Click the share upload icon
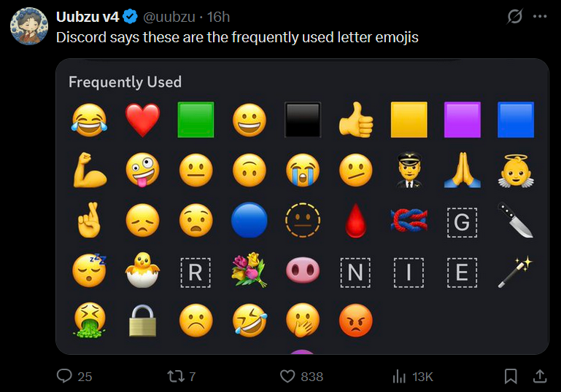Viewport: 561px width, 392px height. coord(540,376)
